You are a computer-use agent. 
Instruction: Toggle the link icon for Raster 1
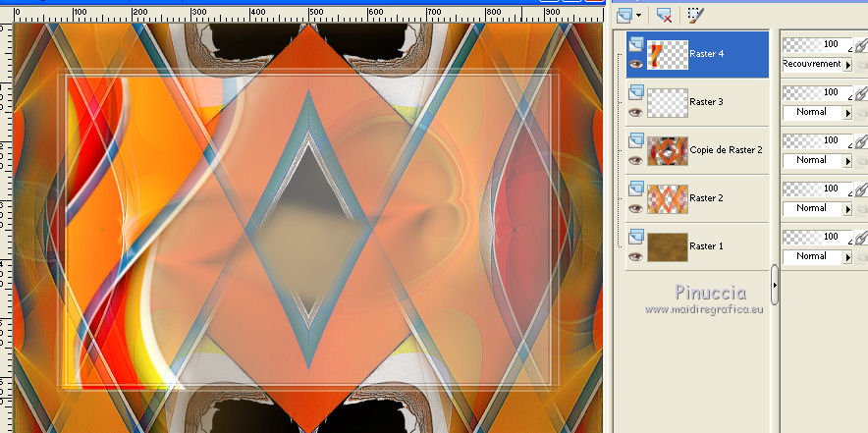click(861, 238)
